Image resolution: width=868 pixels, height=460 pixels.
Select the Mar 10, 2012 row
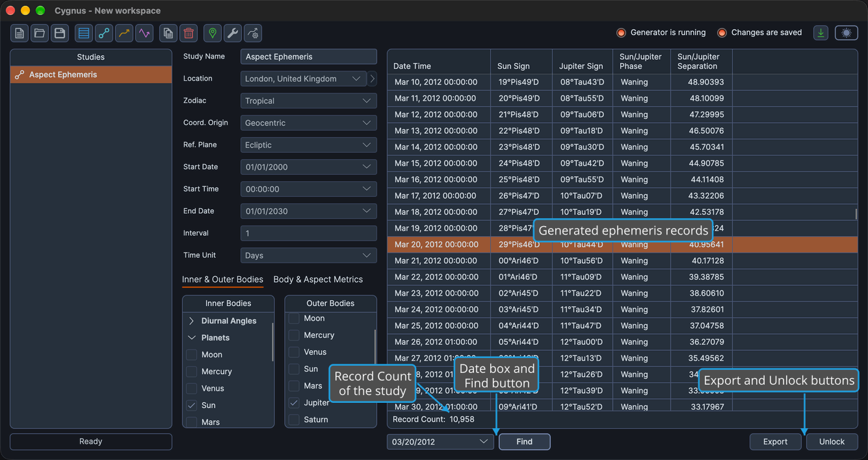(622, 82)
